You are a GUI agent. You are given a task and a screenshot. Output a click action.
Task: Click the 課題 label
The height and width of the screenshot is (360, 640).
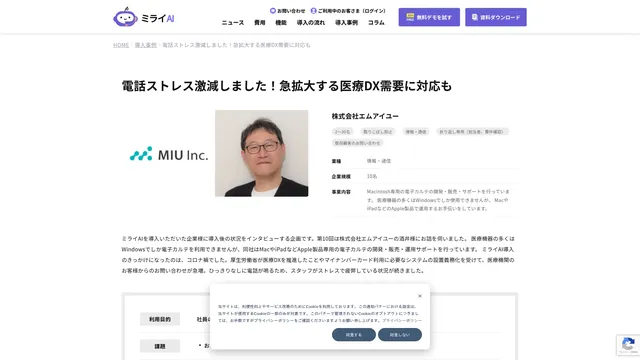tap(160, 346)
